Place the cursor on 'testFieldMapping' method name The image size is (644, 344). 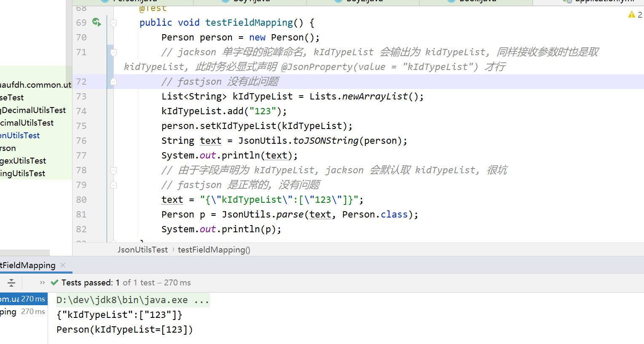click(249, 23)
